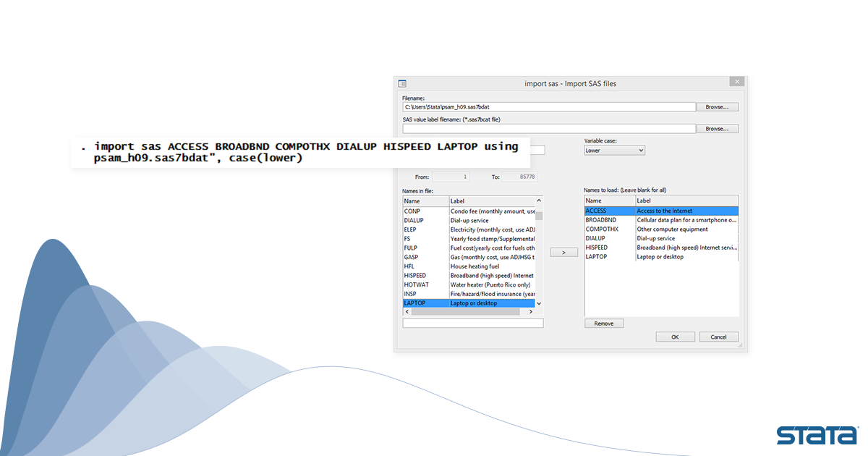Open the Variable case dropdown
The image size is (868, 456).
coord(614,151)
